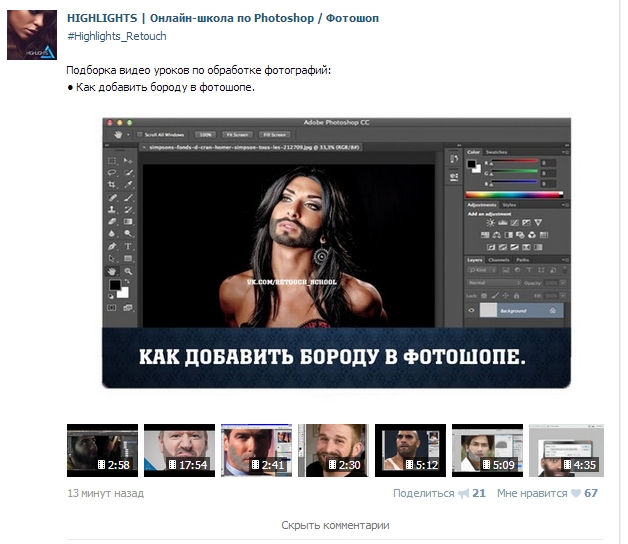Select the Crop tool in Photoshop toolbar

click(111, 184)
